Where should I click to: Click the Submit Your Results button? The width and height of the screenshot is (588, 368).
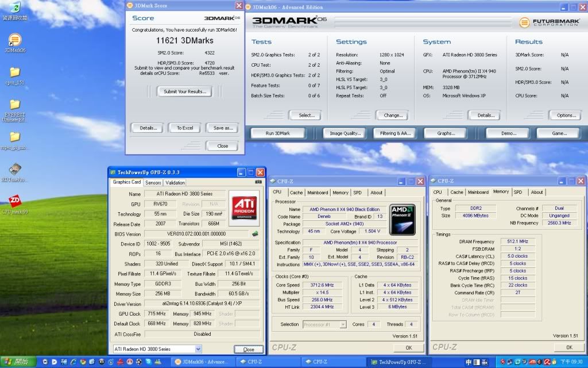tap(184, 91)
